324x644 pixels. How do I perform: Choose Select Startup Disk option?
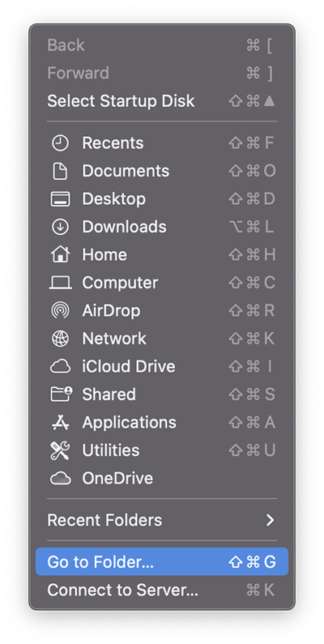(162, 101)
